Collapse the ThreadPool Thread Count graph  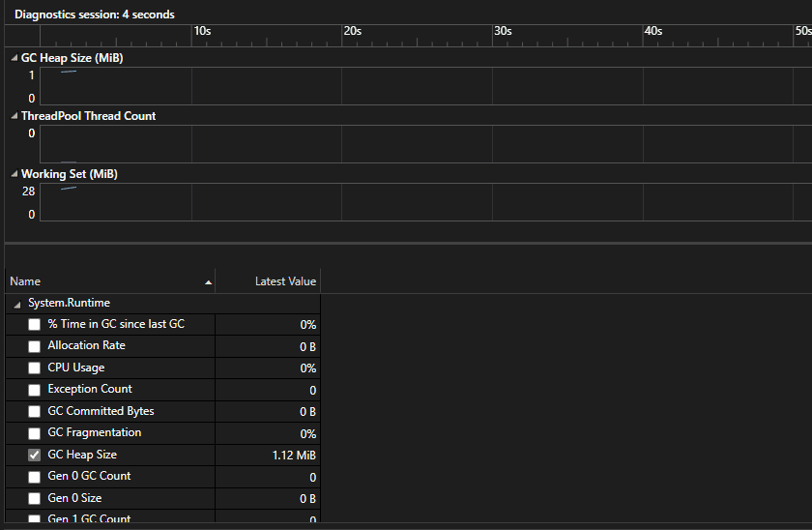pyautogui.click(x=14, y=116)
